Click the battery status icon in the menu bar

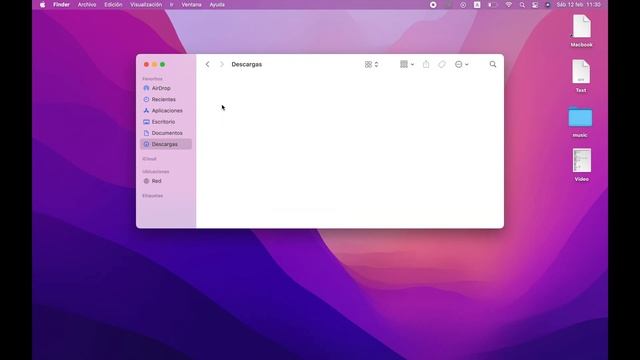pos(492,5)
